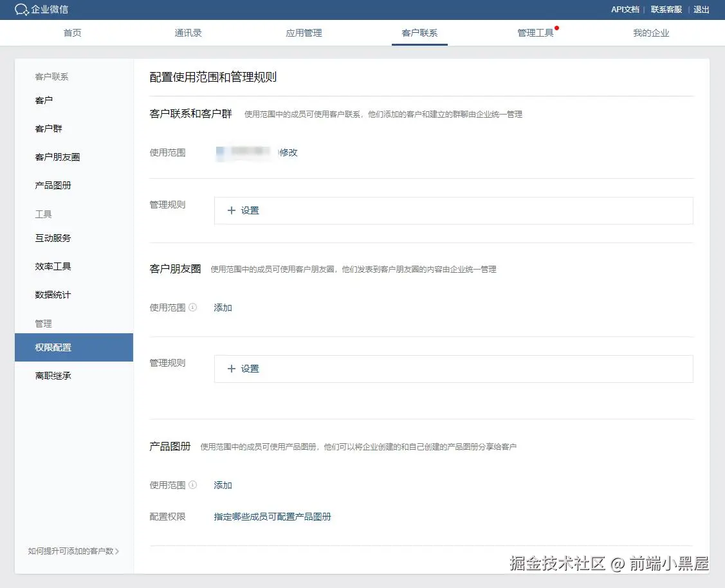Click 退出 to log out
Image resolution: width=725 pixels, height=588 pixels.
(x=701, y=9)
